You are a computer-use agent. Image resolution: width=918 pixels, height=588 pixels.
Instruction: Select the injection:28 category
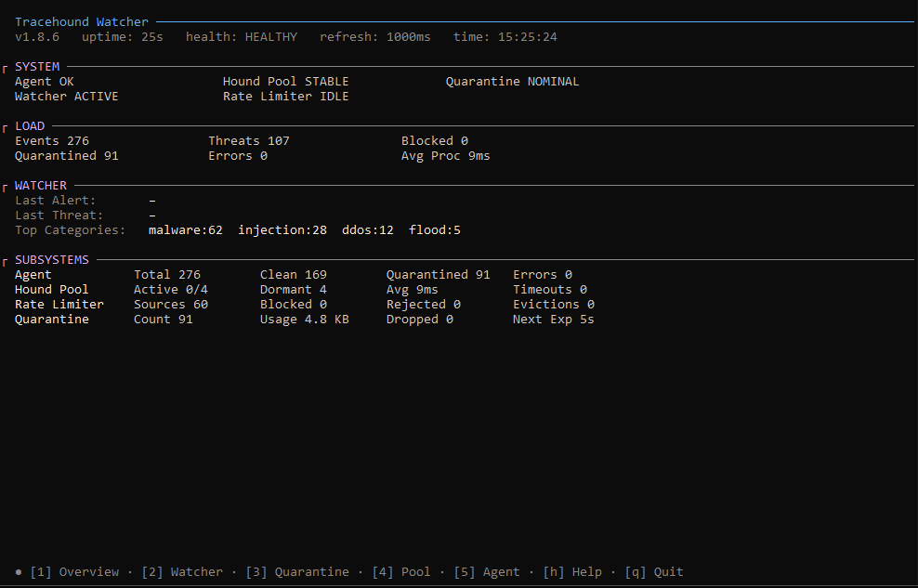coord(282,230)
